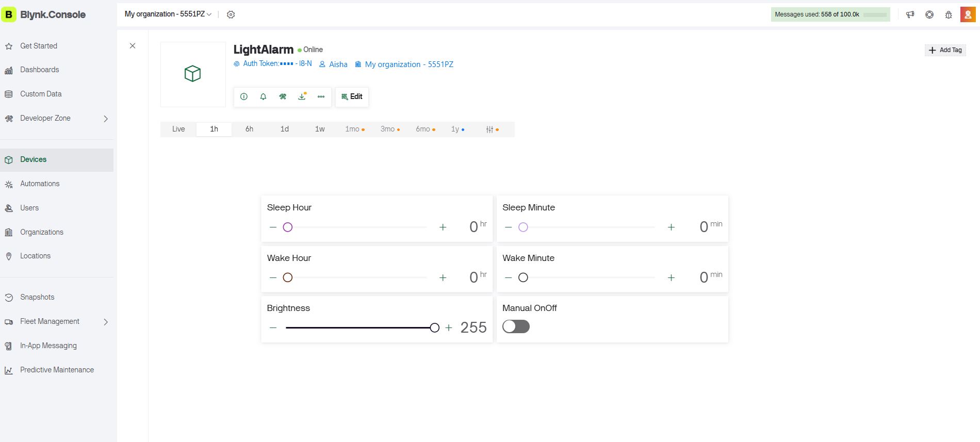
Task: Open the device more actions ellipsis
Action: 321,96
